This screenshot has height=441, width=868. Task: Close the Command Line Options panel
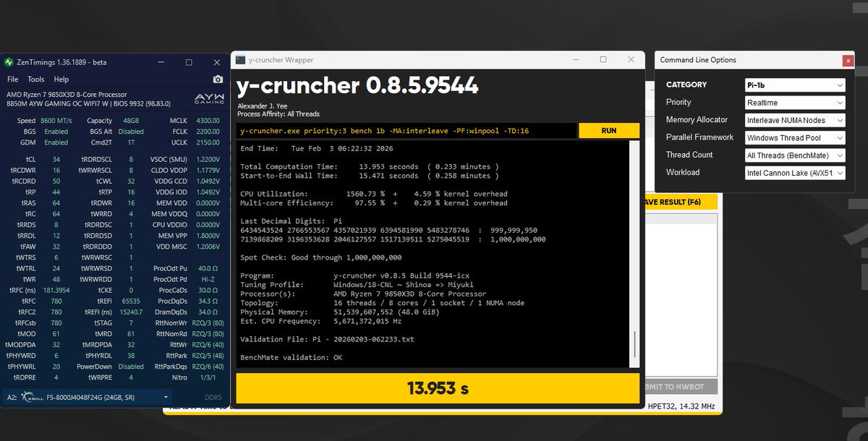coord(847,61)
